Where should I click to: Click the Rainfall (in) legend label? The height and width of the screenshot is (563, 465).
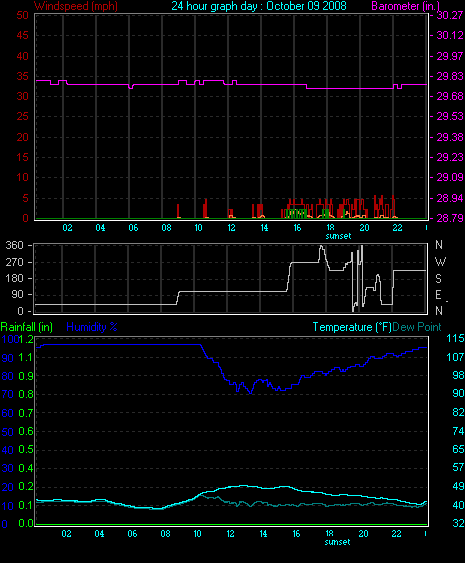(x=27, y=327)
